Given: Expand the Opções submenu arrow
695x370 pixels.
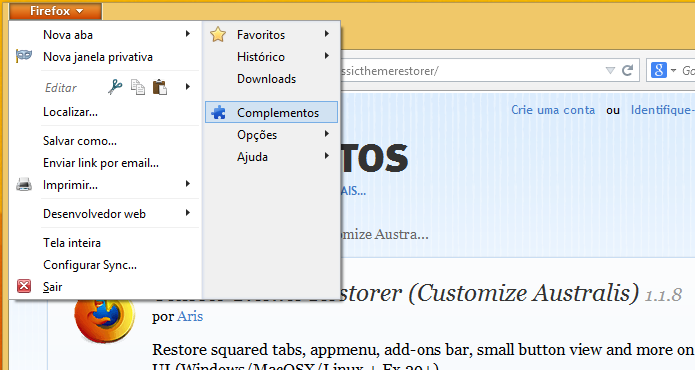Looking at the screenshot, I should [327, 134].
